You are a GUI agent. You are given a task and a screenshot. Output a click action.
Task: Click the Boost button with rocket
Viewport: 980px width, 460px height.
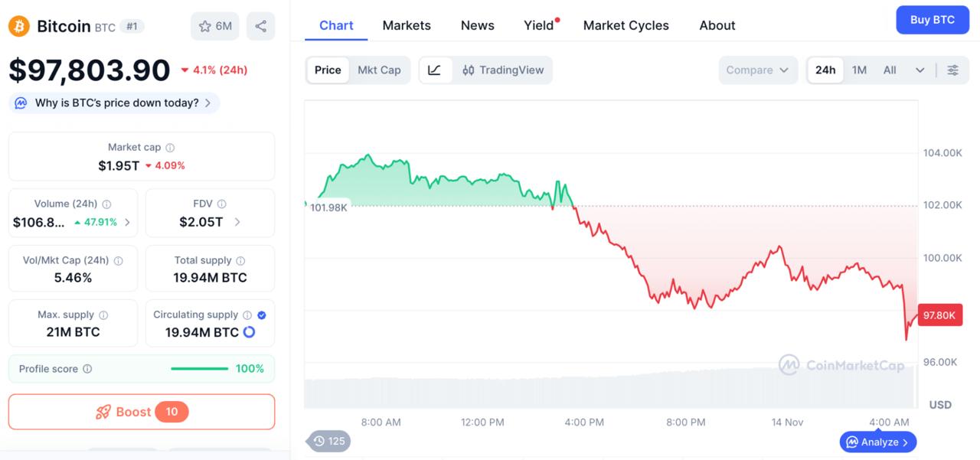[x=141, y=412]
